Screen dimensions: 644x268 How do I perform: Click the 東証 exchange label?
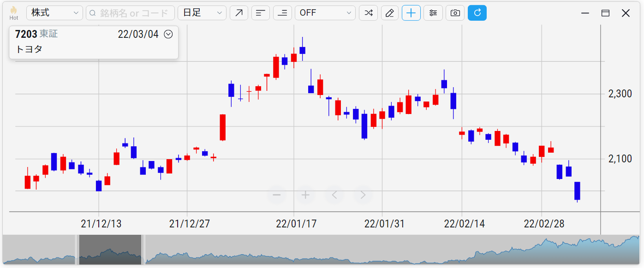tap(48, 34)
